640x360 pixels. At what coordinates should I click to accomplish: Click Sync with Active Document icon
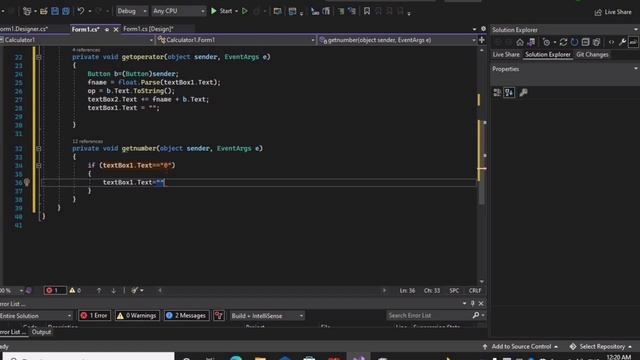coord(563,42)
